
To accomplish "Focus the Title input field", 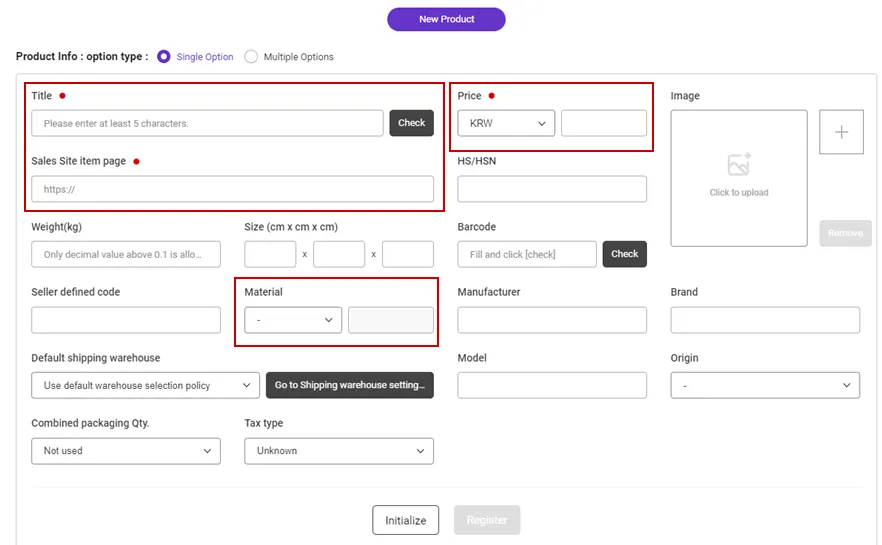I will pyautogui.click(x=207, y=123).
